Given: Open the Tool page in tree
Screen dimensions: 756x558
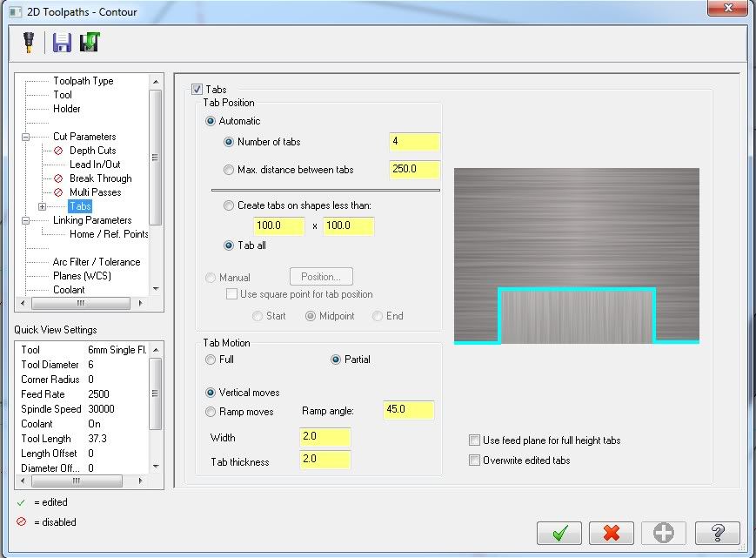Looking at the screenshot, I should (x=62, y=95).
